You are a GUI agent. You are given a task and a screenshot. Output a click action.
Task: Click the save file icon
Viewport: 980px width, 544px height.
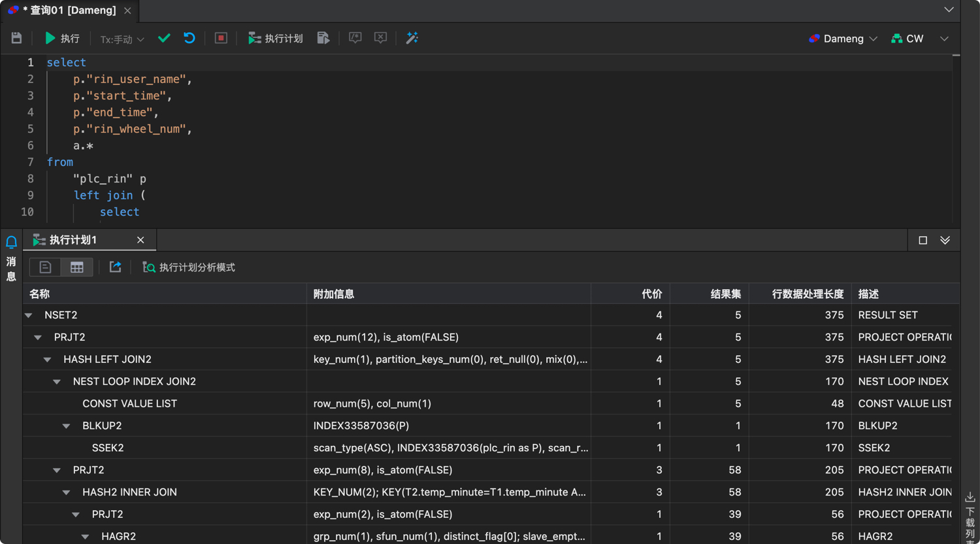point(16,39)
